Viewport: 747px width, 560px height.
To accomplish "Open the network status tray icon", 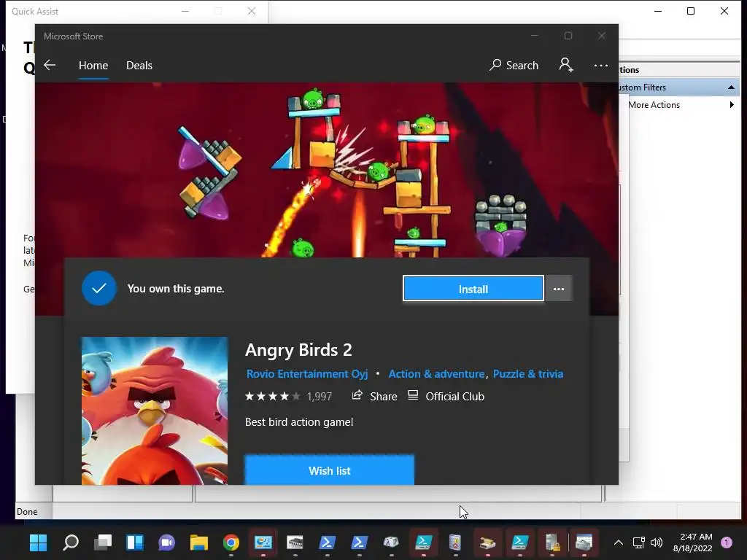I will click(x=638, y=542).
